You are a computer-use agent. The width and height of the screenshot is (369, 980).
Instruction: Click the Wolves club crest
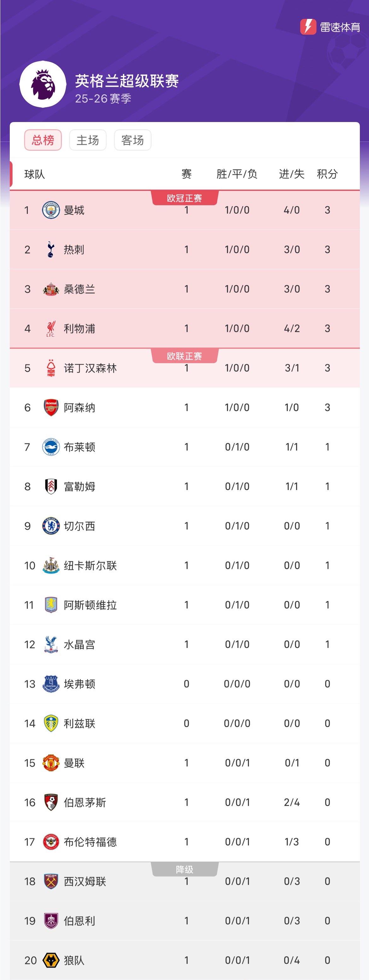(50, 960)
